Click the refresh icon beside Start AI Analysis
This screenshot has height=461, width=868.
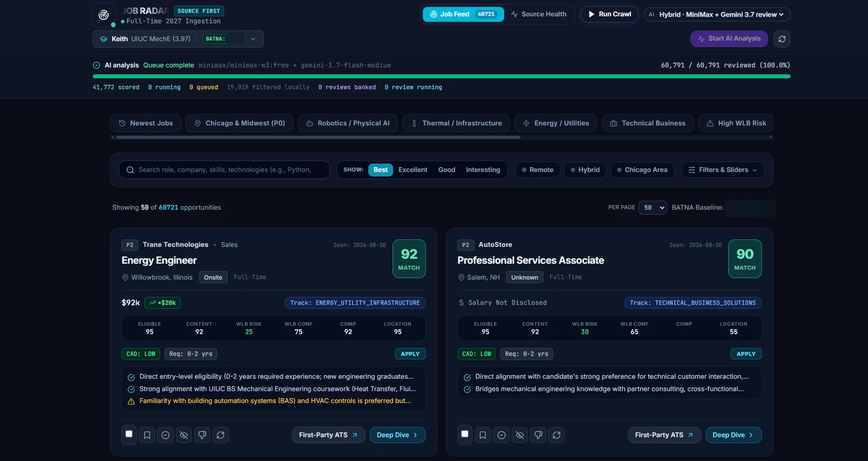pyautogui.click(x=782, y=39)
